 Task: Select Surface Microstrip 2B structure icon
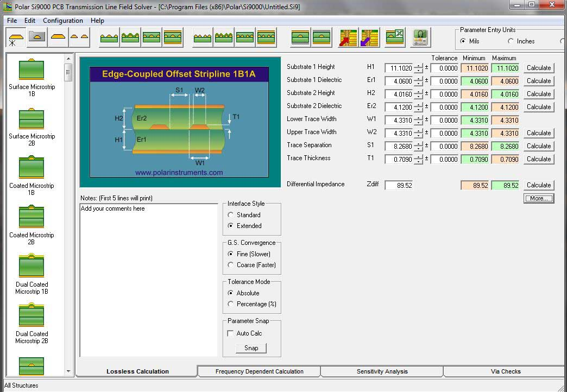pos(31,119)
